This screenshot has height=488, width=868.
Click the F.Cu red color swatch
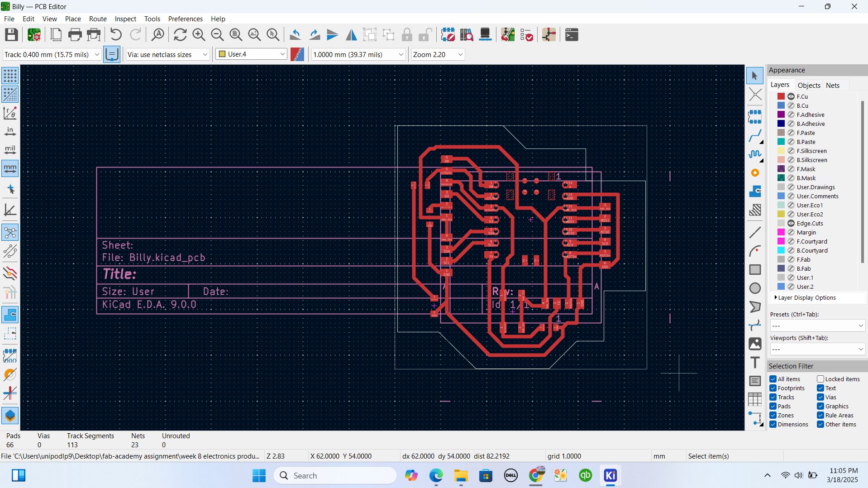pyautogui.click(x=781, y=96)
